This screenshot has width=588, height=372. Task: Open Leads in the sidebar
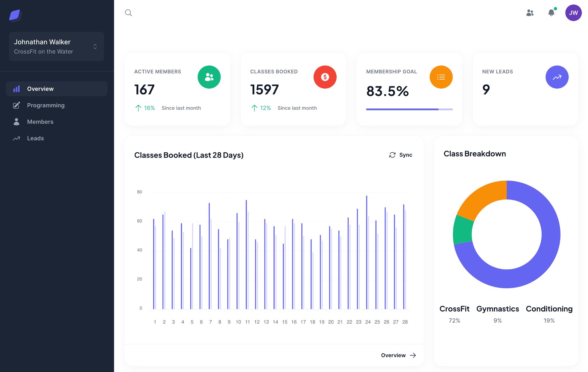56,138
